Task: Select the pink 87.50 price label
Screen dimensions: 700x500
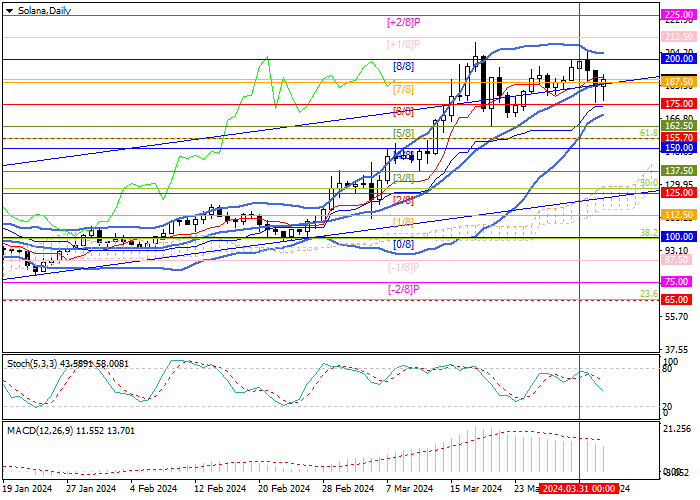Action: (x=678, y=259)
